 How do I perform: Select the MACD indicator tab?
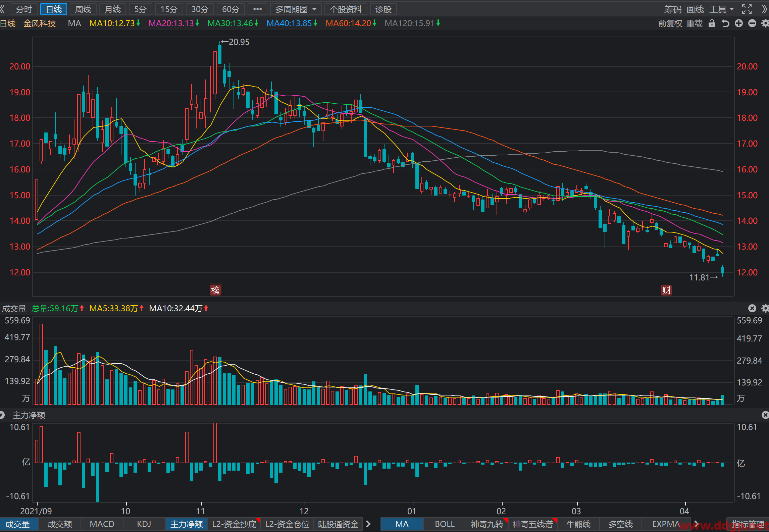[102, 524]
